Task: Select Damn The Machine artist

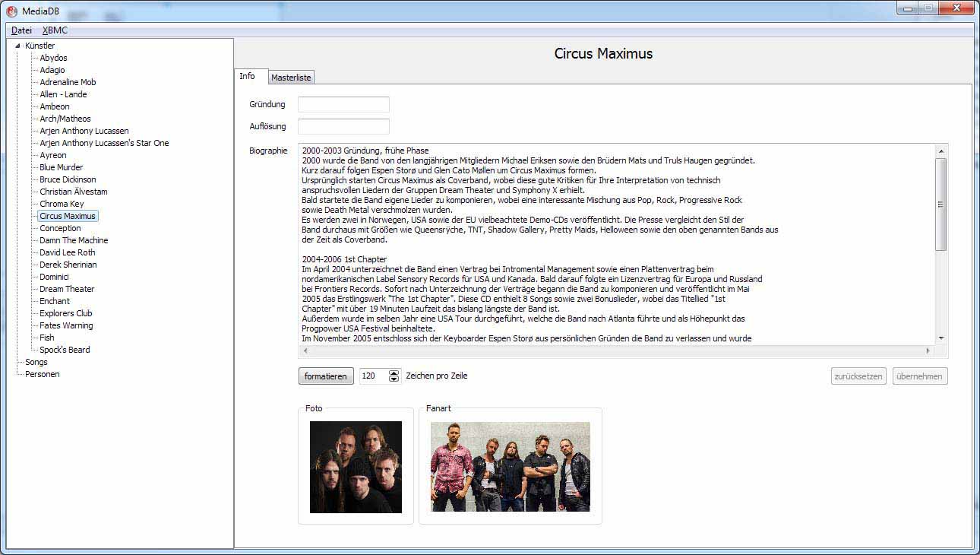Action: pyautogui.click(x=74, y=240)
